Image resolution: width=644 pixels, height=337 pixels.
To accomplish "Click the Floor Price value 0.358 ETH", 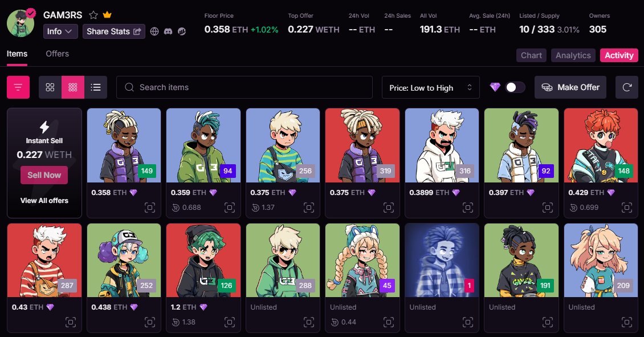I will [226, 30].
